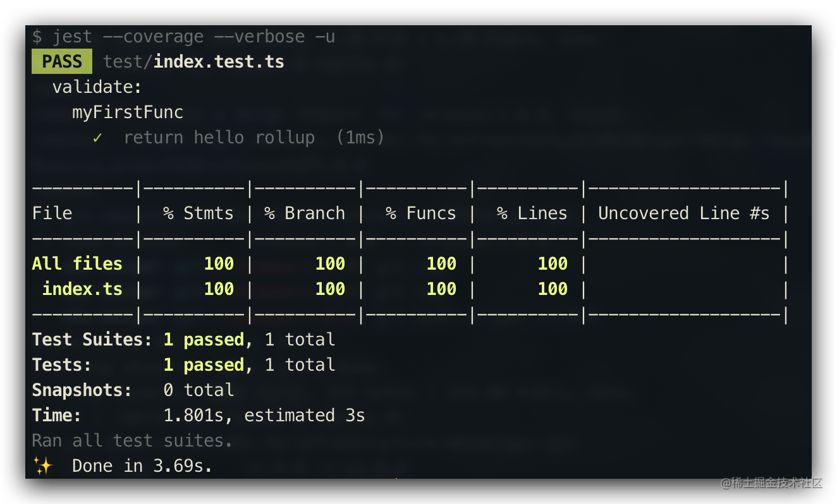Click the Snapshots: 0 total line

[133, 390]
